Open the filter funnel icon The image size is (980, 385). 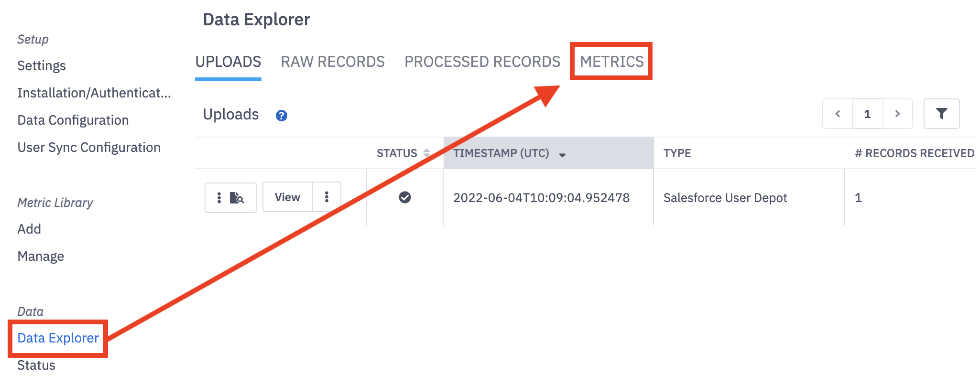[x=941, y=114]
